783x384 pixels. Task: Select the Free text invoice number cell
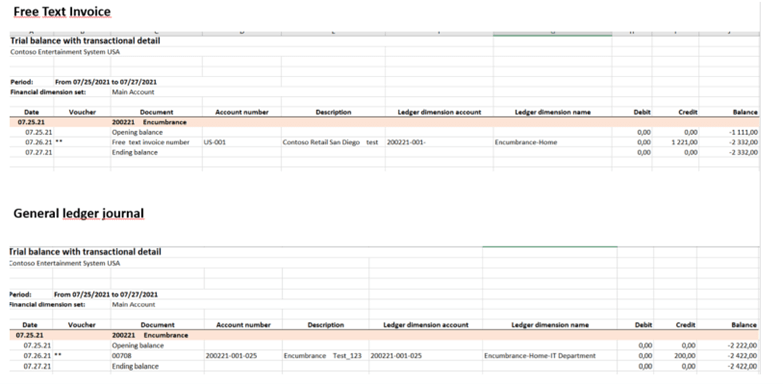tap(151, 142)
